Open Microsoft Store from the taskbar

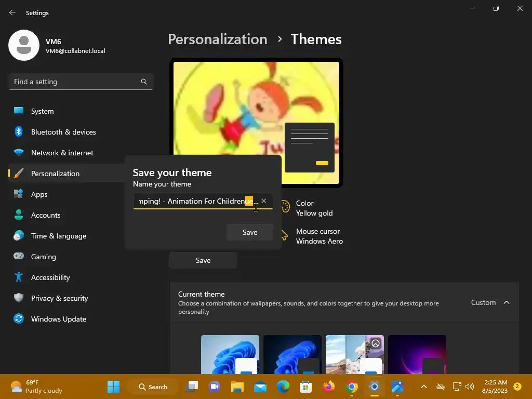coord(305,387)
